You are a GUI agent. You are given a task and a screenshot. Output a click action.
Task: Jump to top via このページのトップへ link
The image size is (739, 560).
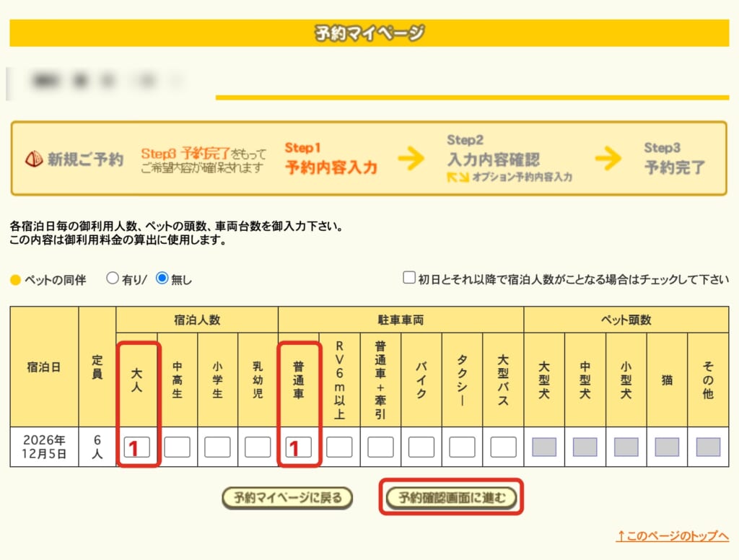[x=673, y=536]
